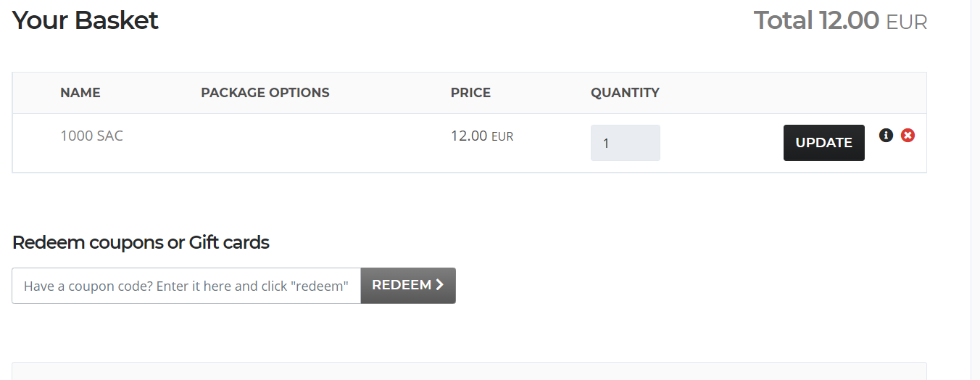The width and height of the screenshot is (980, 380).
Task: Click the Redeem coupons or Gift cards heading
Action: point(141,242)
